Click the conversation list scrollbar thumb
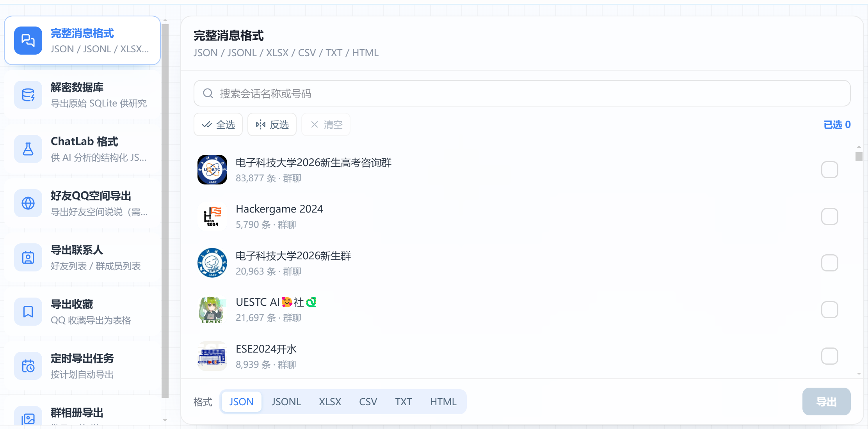The width and height of the screenshot is (868, 429). (859, 156)
